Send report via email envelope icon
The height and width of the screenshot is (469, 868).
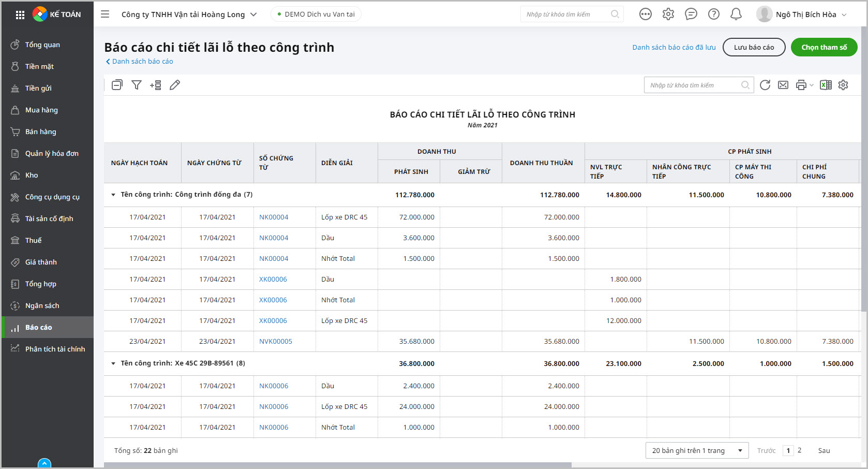click(783, 85)
